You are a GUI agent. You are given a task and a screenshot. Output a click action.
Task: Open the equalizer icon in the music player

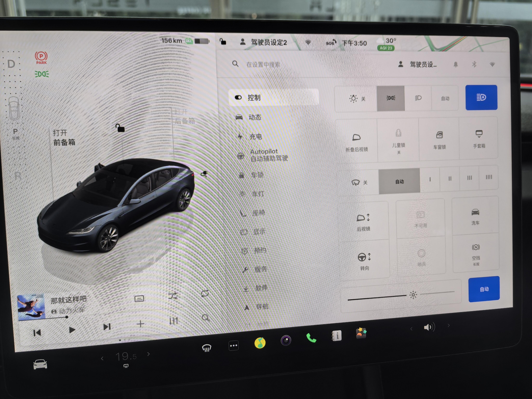173,321
